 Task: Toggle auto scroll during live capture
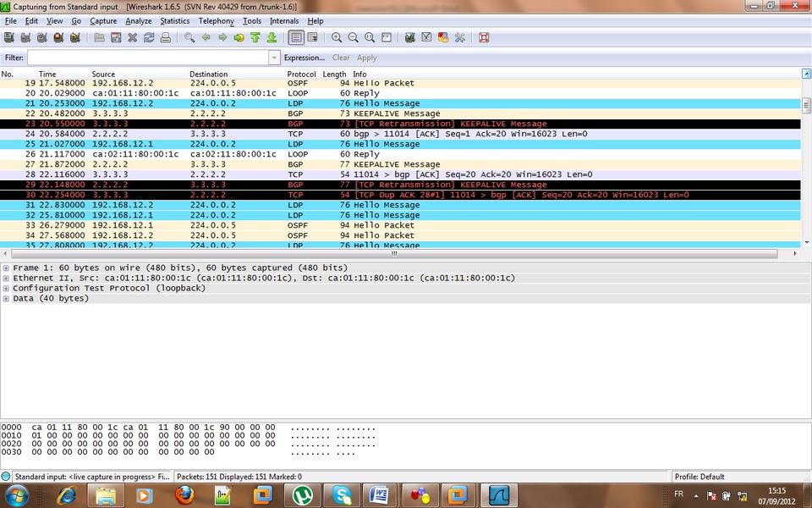coord(312,37)
